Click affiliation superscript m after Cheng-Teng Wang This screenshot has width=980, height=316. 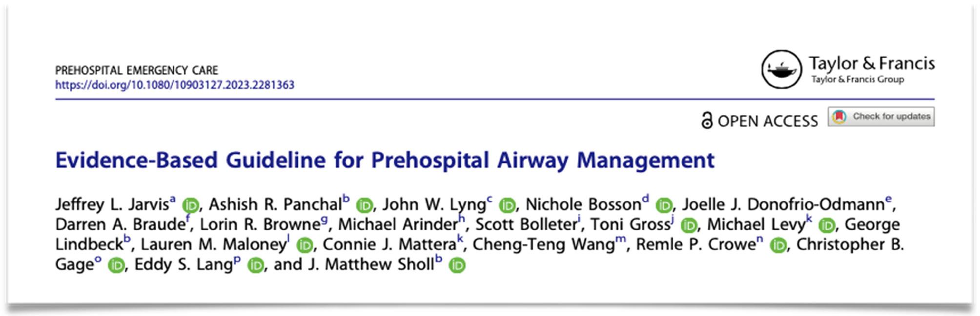click(620, 239)
